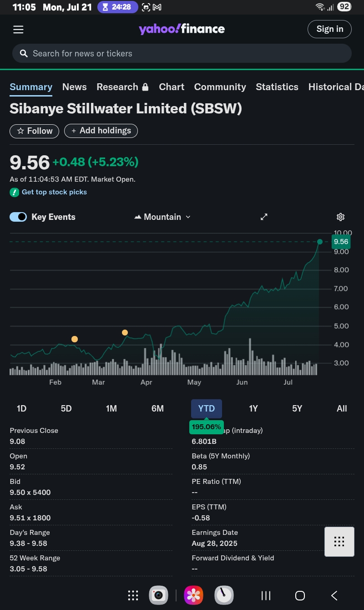
Task: Open the clock app in taskbar
Action: pos(224,595)
